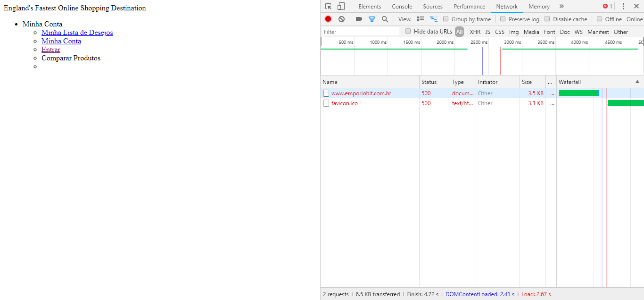Click the Entrar link
Viewport: 644px width, 300px height.
(x=50, y=49)
